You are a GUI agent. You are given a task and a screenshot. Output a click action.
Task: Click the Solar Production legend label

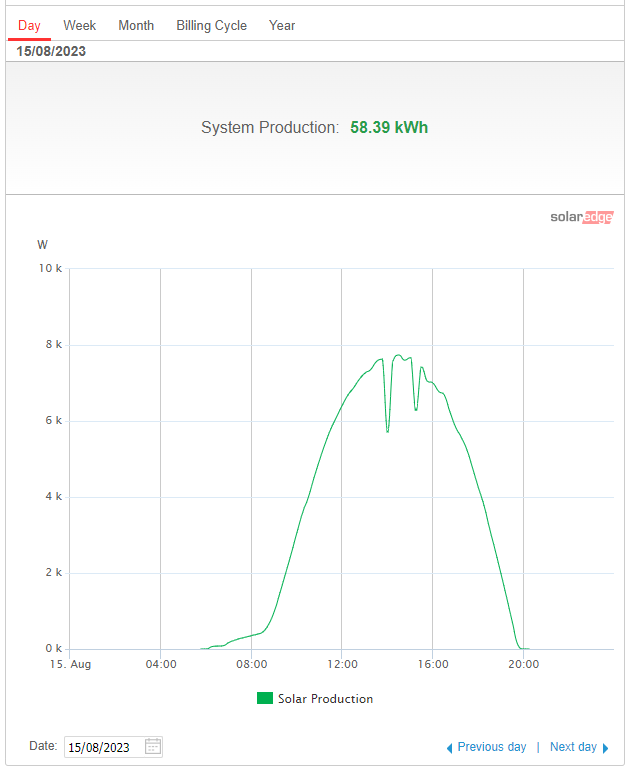(x=325, y=698)
